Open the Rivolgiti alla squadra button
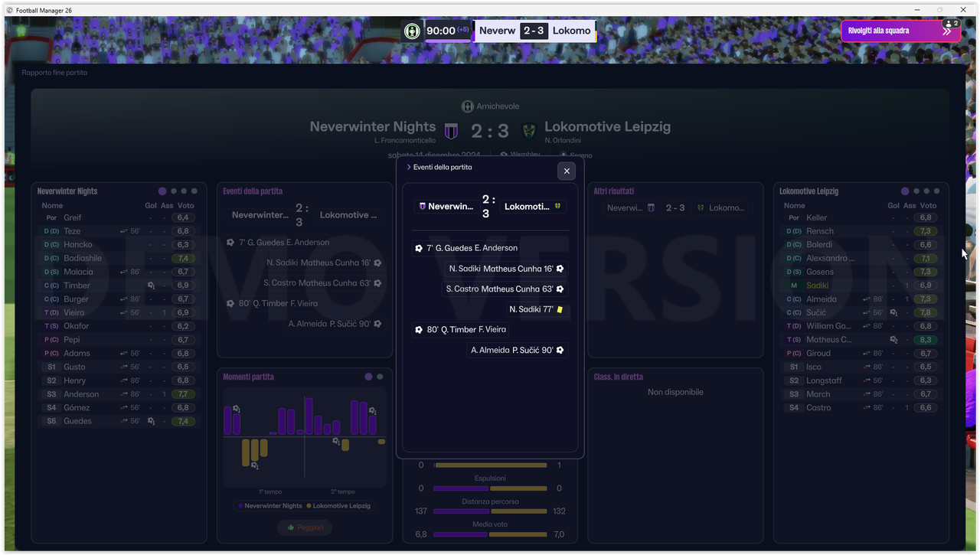 [x=900, y=31]
